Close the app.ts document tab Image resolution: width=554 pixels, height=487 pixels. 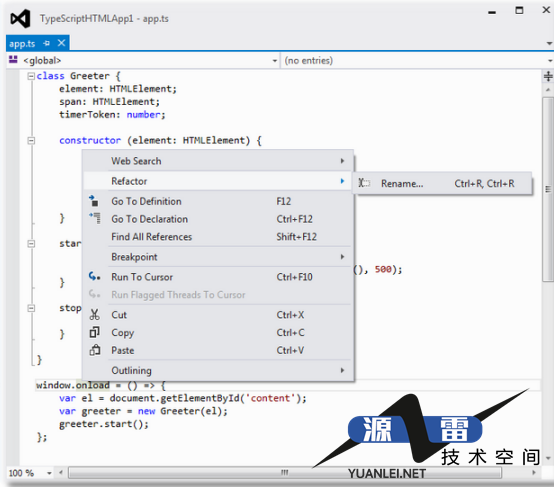coord(61,43)
